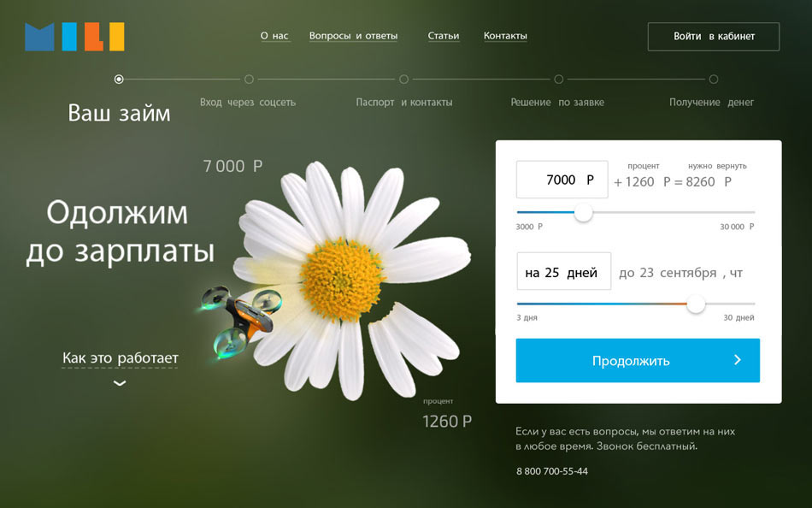The image size is (812, 508).
Task: Click the loan term days slider handle
Action: (x=696, y=304)
